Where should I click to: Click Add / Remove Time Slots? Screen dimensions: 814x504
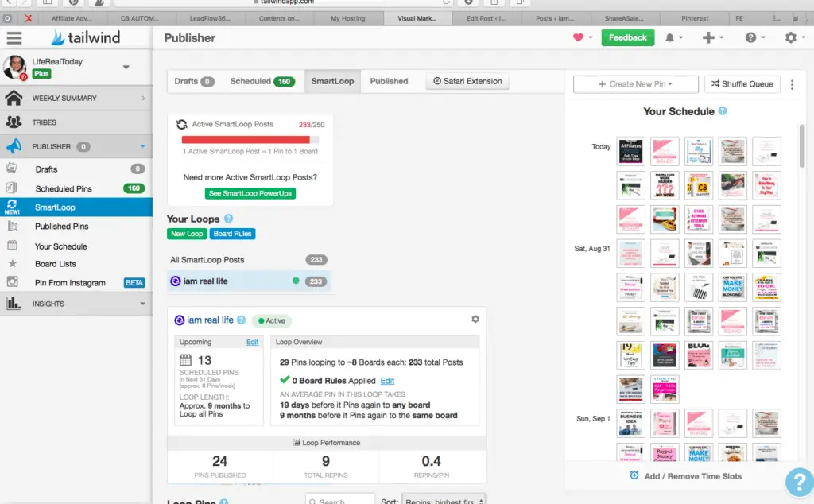click(692, 476)
